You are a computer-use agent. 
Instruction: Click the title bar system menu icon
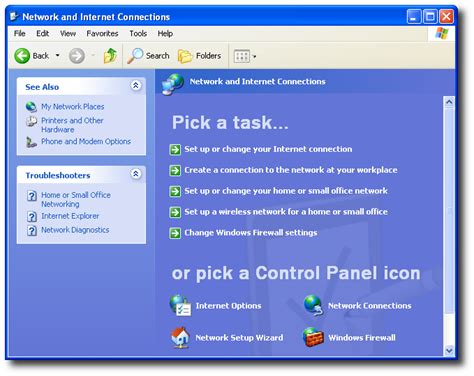point(14,16)
